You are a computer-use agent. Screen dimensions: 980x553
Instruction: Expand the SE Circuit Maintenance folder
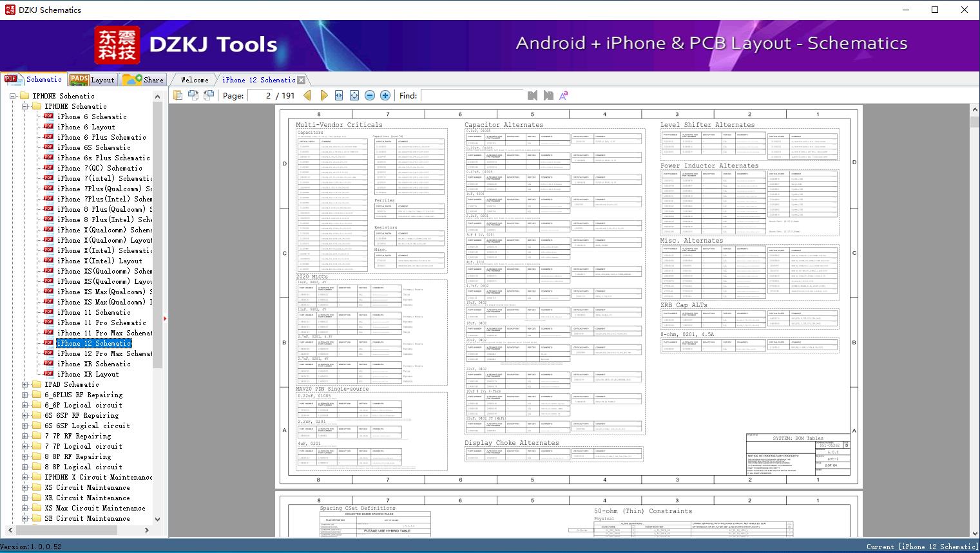(x=25, y=518)
